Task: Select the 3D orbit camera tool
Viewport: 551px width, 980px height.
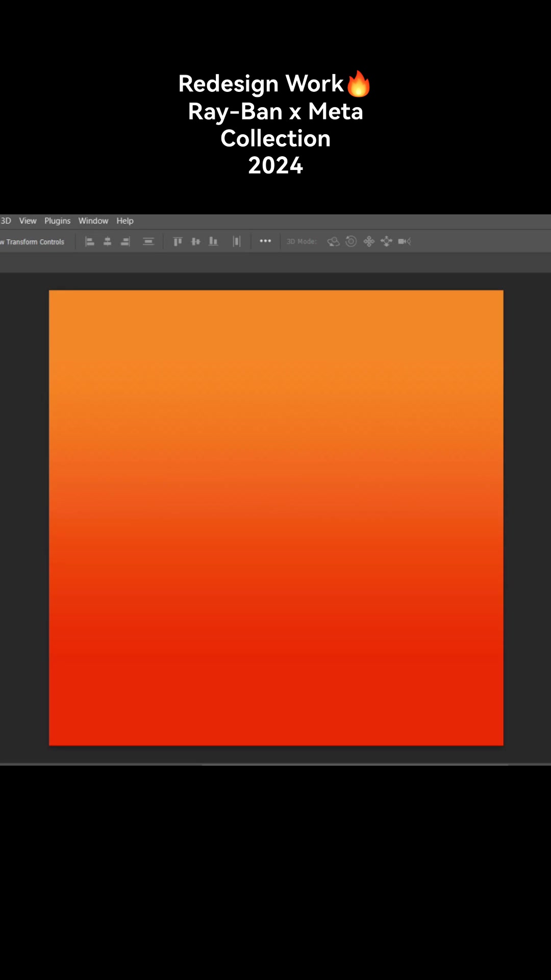Action: point(333,241)
